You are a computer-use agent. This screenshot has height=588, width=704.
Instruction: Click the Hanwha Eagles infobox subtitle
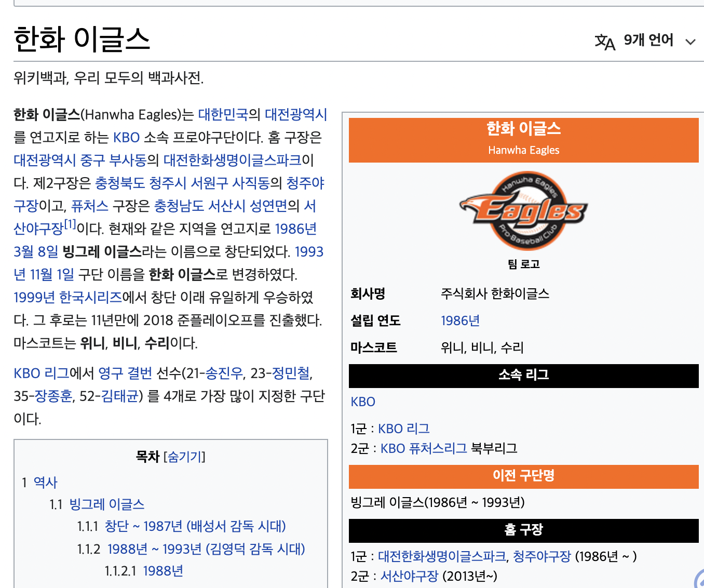tap(524, 150)
